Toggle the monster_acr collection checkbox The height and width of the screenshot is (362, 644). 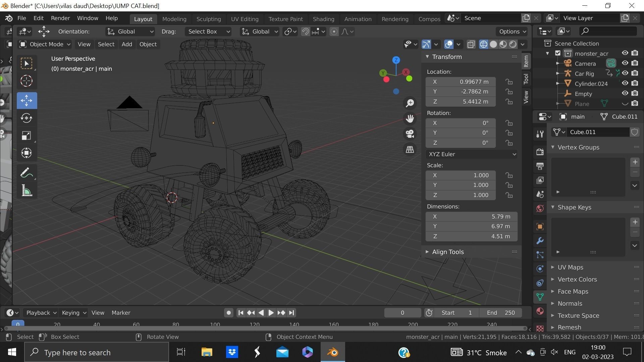coord(557,53)
